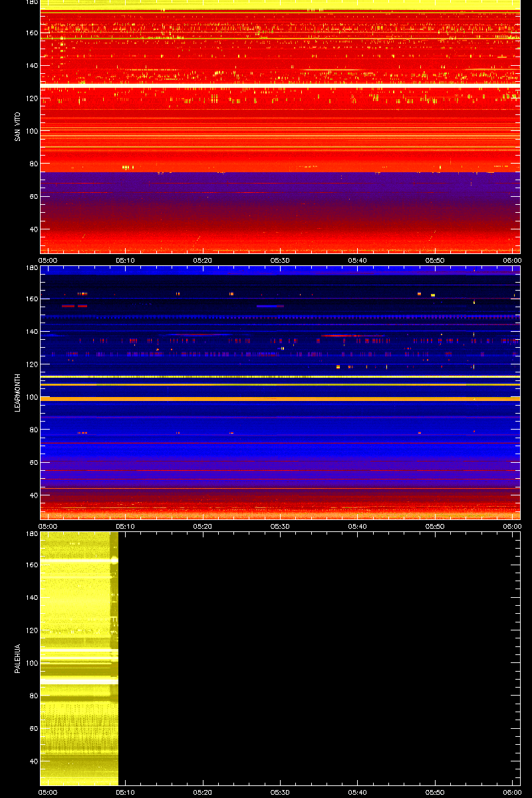Click 05:50 label under San Vito plot
532x798 pixels.
(x=436, y=260)
